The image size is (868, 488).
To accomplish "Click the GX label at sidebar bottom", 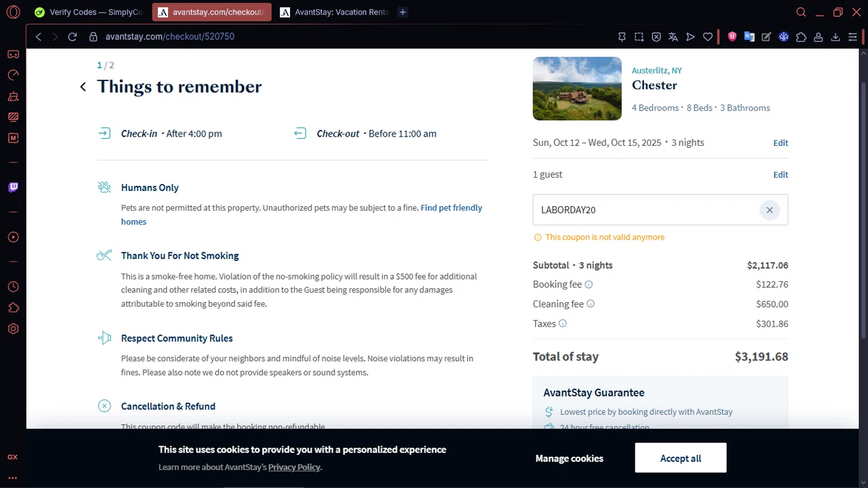I will (x=13, y=457).
